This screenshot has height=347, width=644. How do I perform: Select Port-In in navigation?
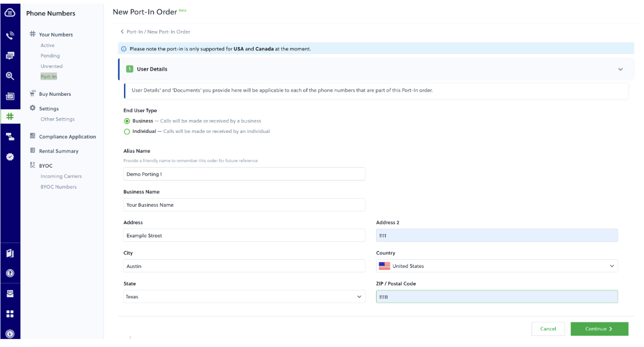click(x=49, y=77)
